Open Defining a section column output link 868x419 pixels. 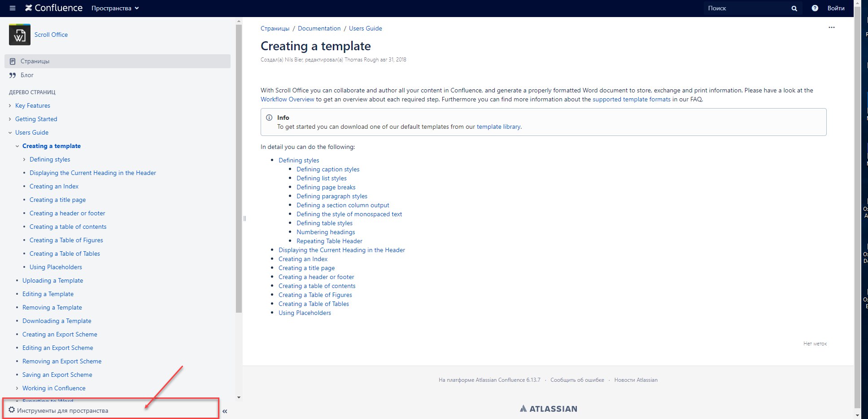(343, 205)
